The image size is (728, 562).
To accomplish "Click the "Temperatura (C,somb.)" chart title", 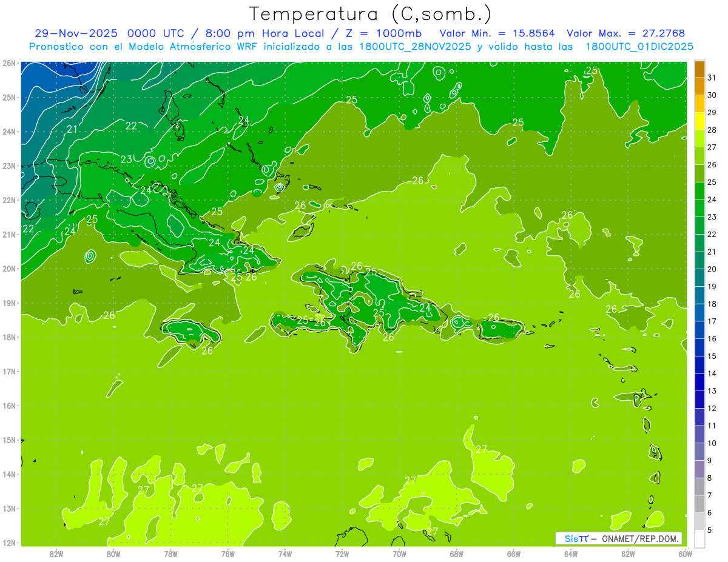I will point(371,15).
